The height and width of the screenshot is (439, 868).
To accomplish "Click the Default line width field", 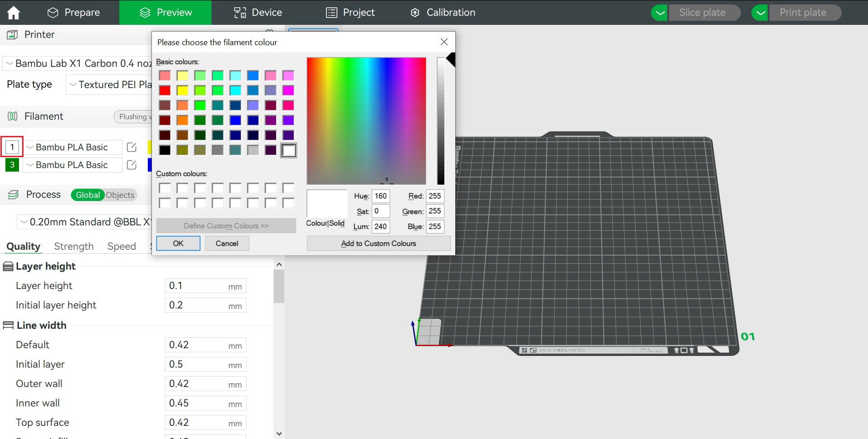I will click(x=206, y=345).
